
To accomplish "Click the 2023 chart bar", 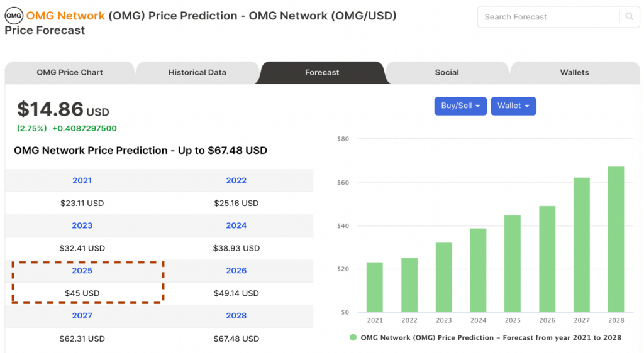I will [443, 278].
